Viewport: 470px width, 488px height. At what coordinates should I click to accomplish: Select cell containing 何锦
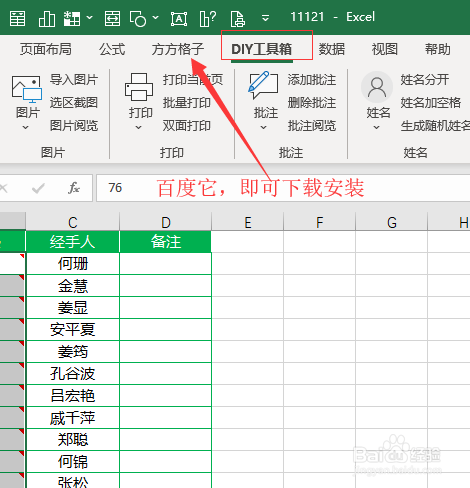pos(73,462)
